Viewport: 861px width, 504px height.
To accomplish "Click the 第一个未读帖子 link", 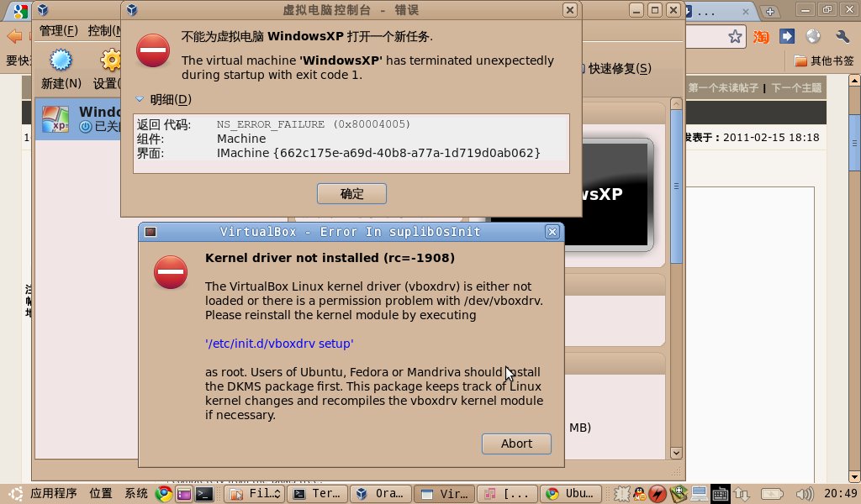I will (x=723, y=87).
